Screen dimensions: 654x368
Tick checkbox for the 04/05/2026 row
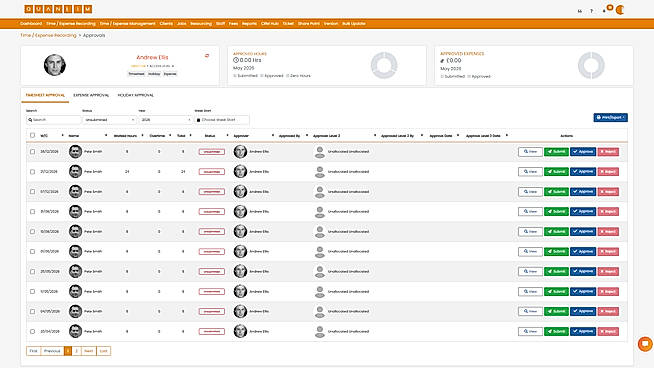pos(33,312)
